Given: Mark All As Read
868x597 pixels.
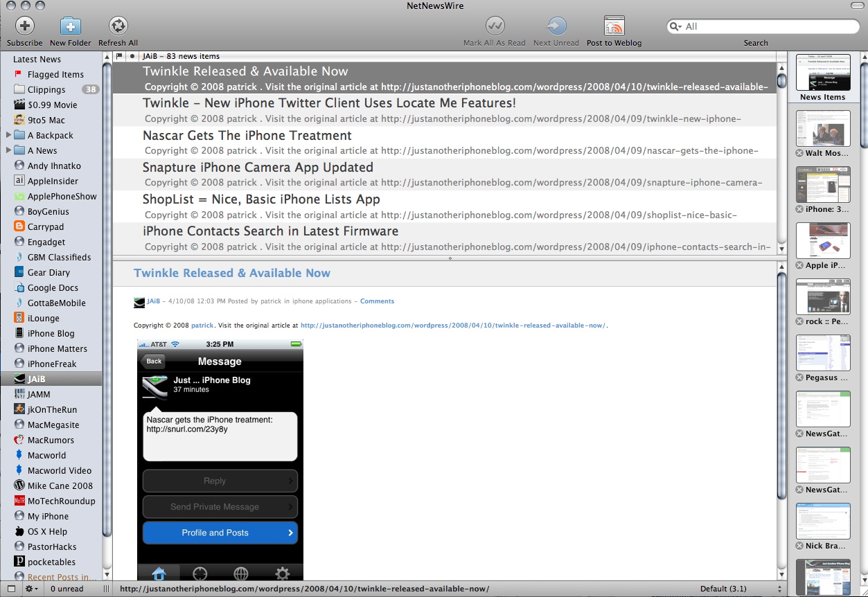Looking at the screenshot, I should pos(495,26).
